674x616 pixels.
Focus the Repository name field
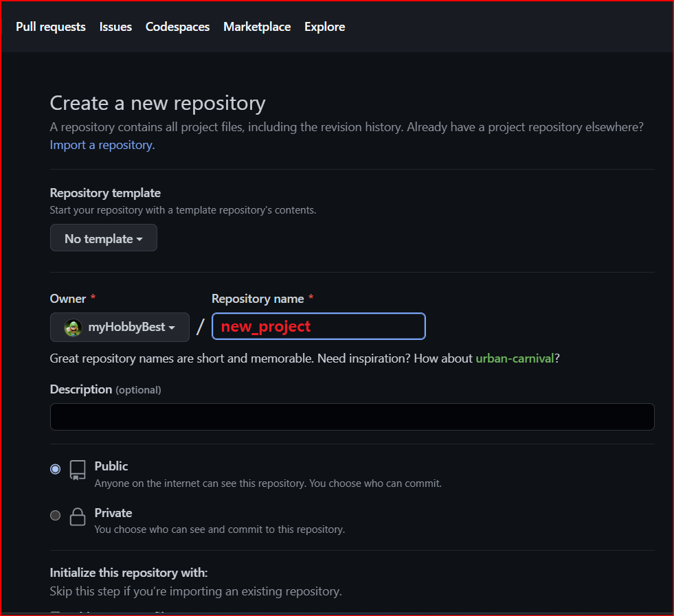click(319, 326)
